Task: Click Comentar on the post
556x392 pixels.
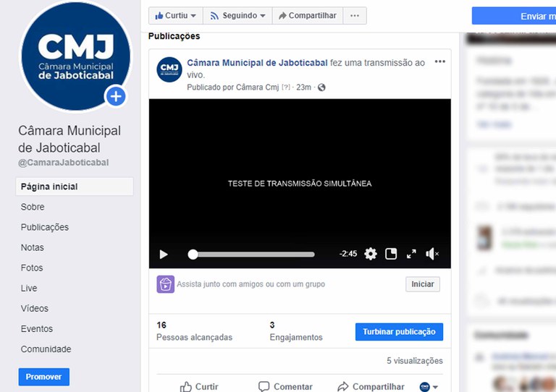Action: pos(285,387)
